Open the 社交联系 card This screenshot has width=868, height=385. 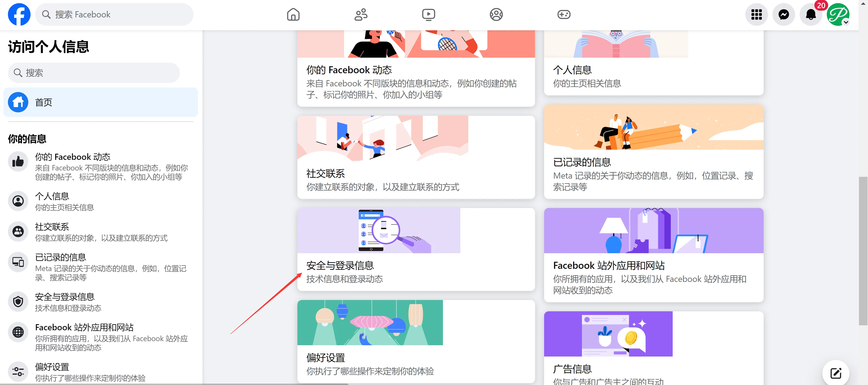(416, 157)
